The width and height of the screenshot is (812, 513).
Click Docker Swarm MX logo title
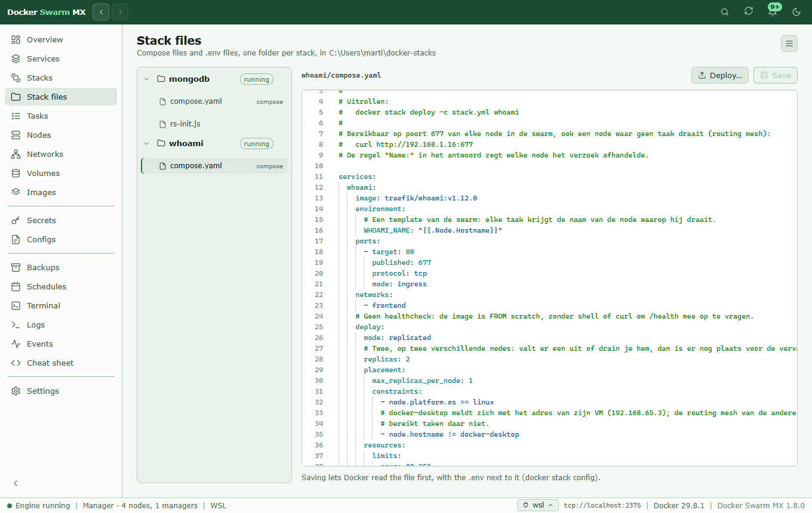click(47, 12)
